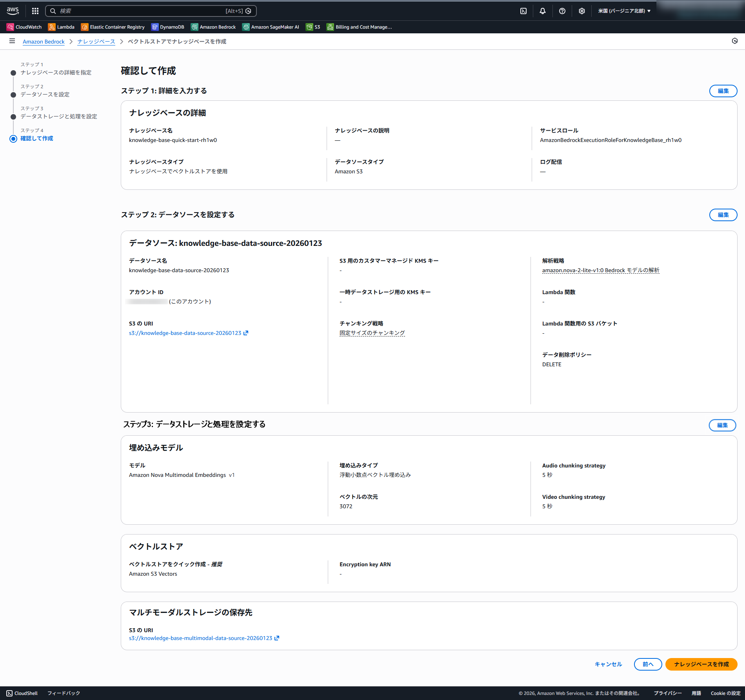Open the settings gear in header
This screenshot has width=745, height=700.
pos(582,11)
